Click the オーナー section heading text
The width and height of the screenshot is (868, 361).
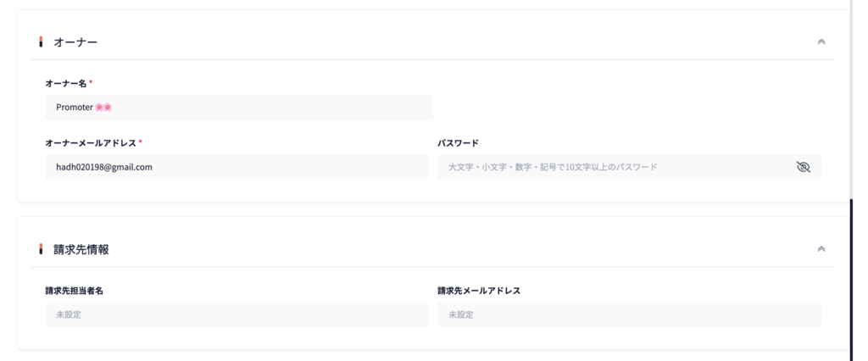pos(75,42)
